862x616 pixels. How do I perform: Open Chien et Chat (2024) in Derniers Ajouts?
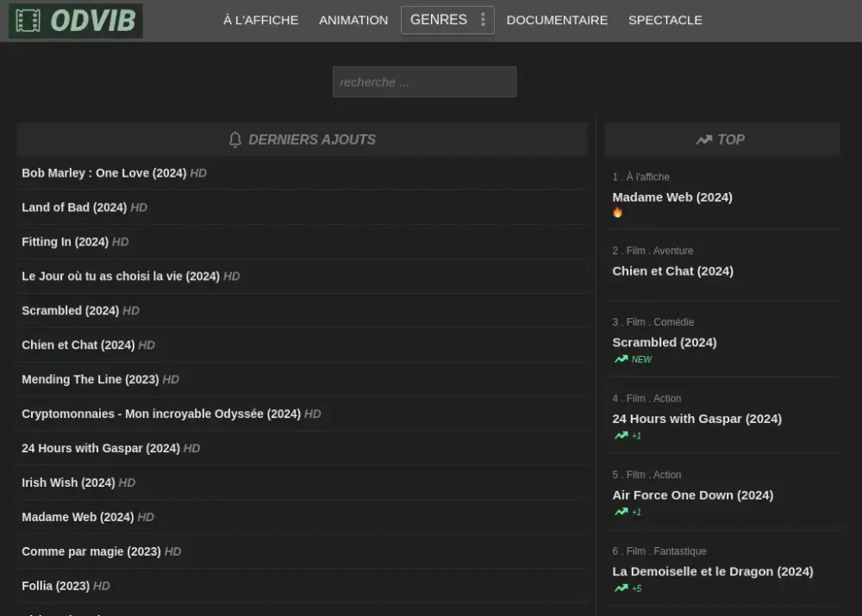point(78,345)
